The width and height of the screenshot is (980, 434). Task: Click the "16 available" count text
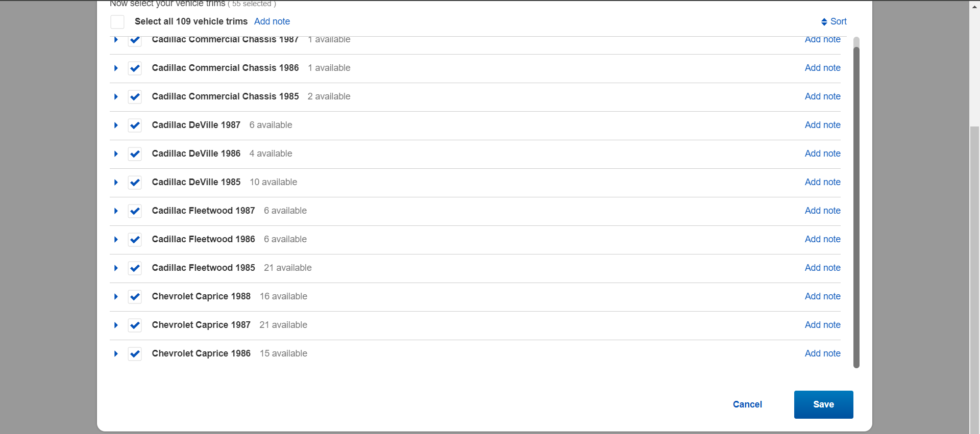coord(283,296)
